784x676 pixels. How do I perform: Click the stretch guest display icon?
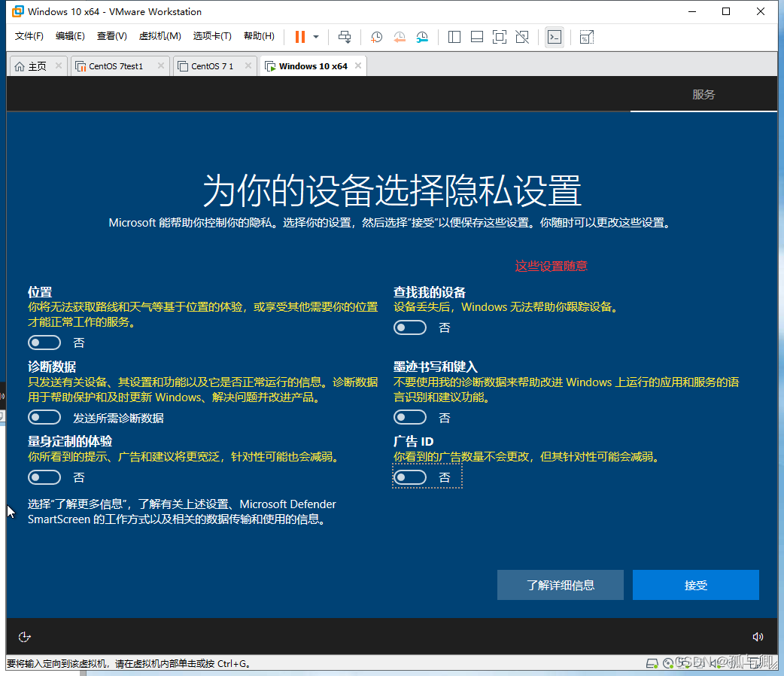point(587,37)
